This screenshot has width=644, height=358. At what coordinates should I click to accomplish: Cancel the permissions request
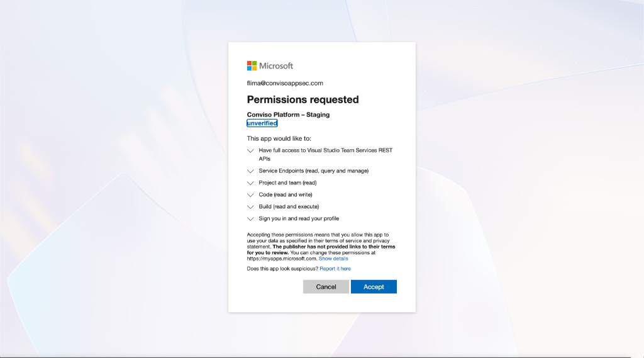coord(326,286)
